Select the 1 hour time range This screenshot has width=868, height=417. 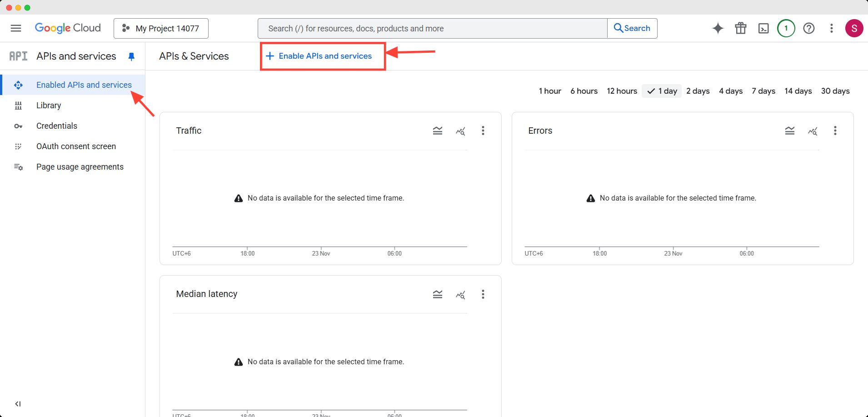549,91
